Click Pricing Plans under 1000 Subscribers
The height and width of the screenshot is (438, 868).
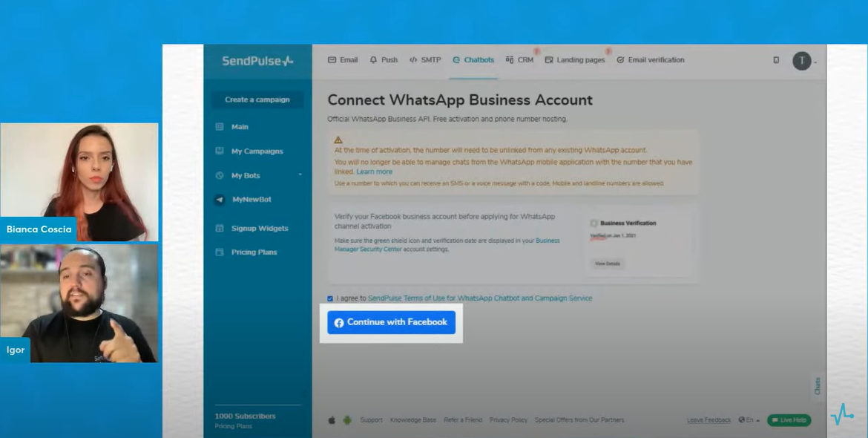click(234, 426)
